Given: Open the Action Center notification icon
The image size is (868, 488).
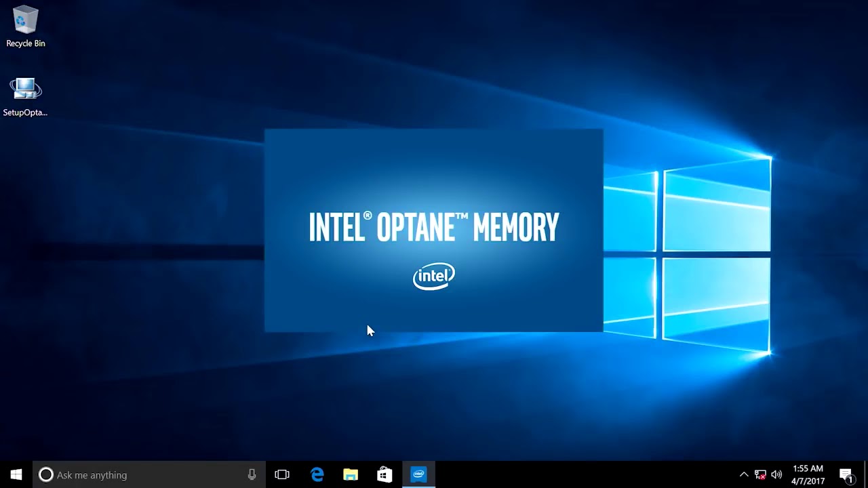Looking at the screenshot, I should pos(846,474).
